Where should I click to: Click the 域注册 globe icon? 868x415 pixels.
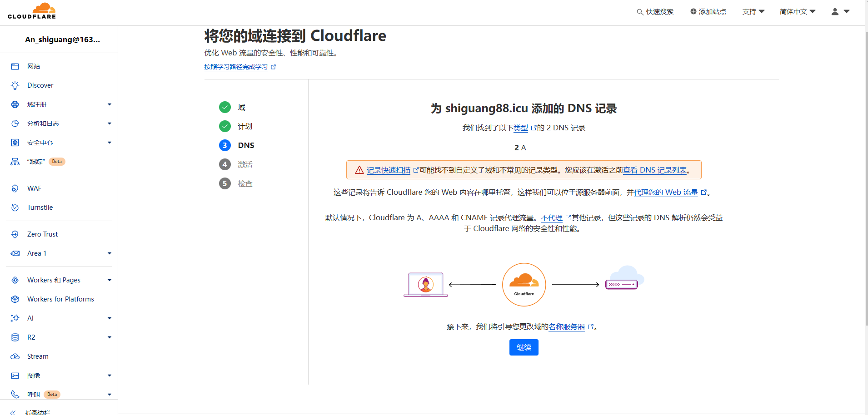click(15, 104)
